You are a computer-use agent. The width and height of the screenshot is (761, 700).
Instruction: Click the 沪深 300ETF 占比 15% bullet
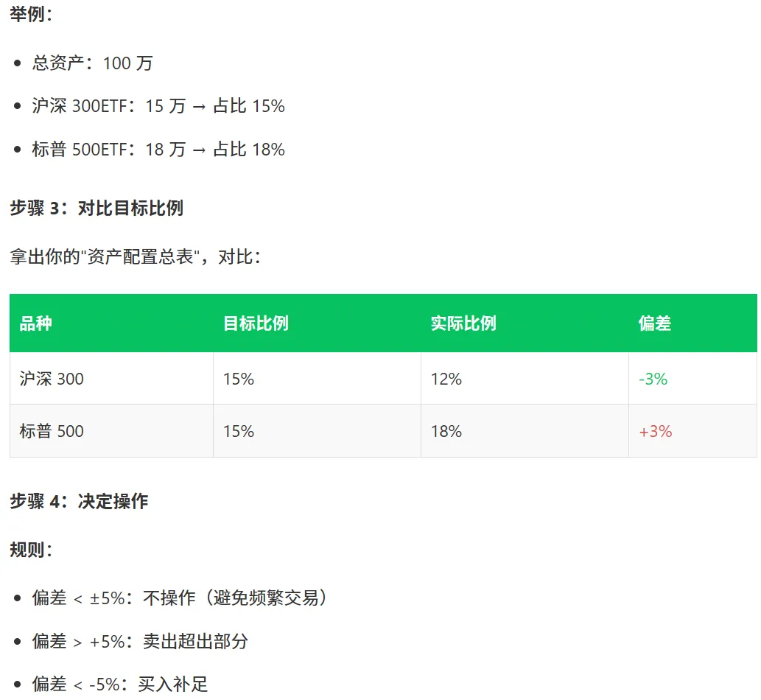(158, 106)
